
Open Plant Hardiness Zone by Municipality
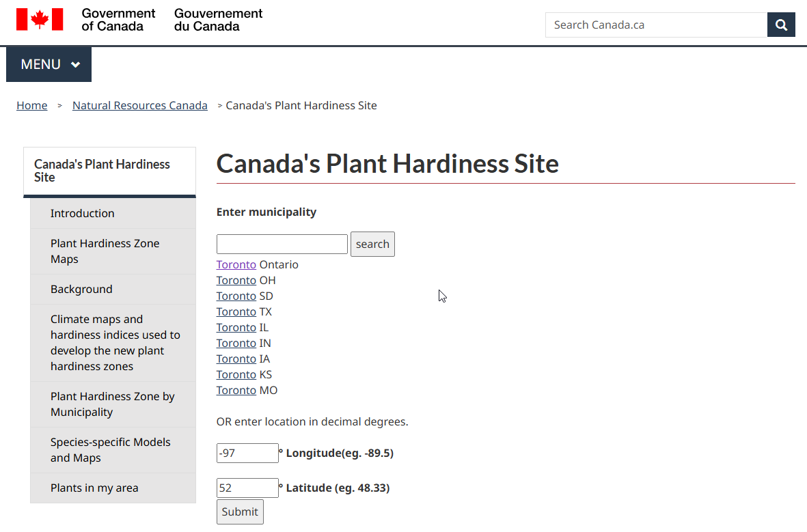click(113, 404)
